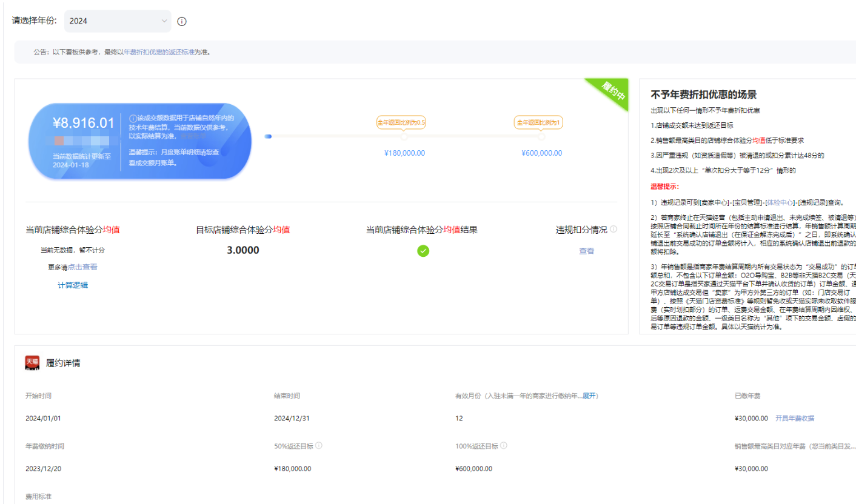Click the Tmall logo icon in 履约详情
Image resolution: width=856 pixels, height=504 pixels.
[x=32, y=363]
